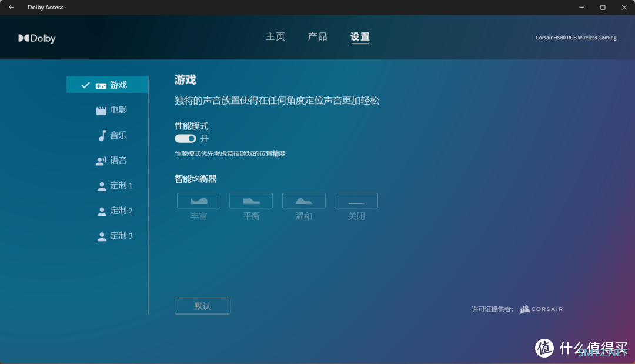Open the 产品 tab
635x364 pixels.
pyautogui.click(x=317, y=36)
